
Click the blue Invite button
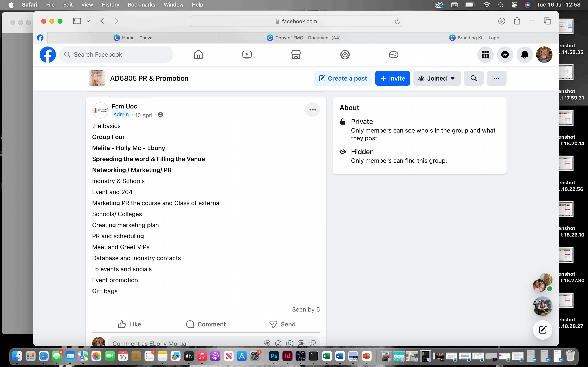tap(392, 78)
